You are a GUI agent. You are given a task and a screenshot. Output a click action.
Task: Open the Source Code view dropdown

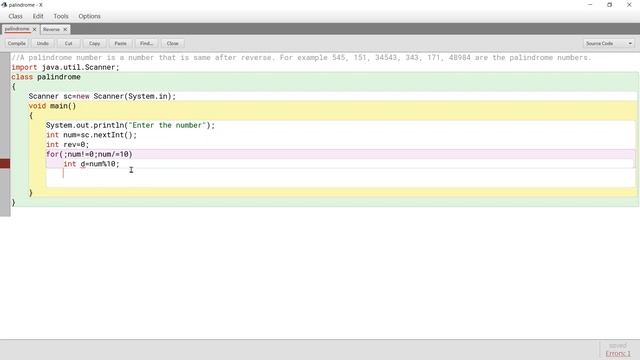pyautogui.click(x=609, y=43)
